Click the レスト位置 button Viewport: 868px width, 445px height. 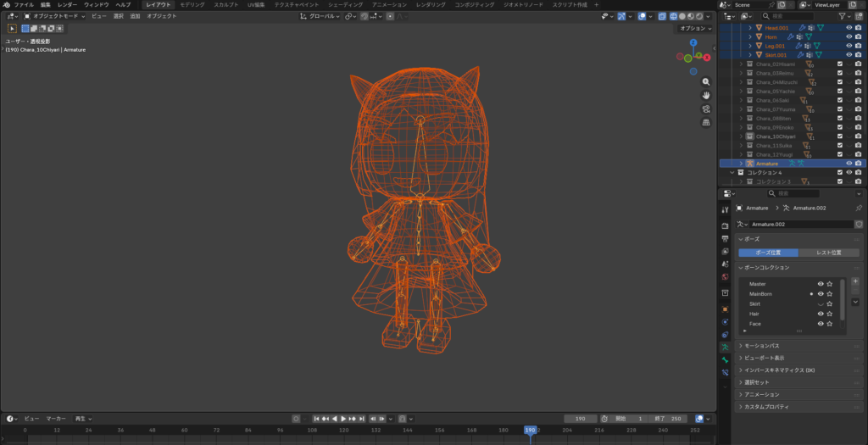[828, 253]
